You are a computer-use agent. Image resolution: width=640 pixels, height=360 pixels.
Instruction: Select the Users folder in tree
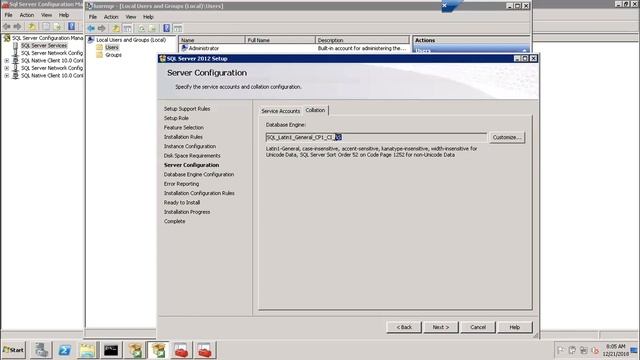click(x=112, y=47)
